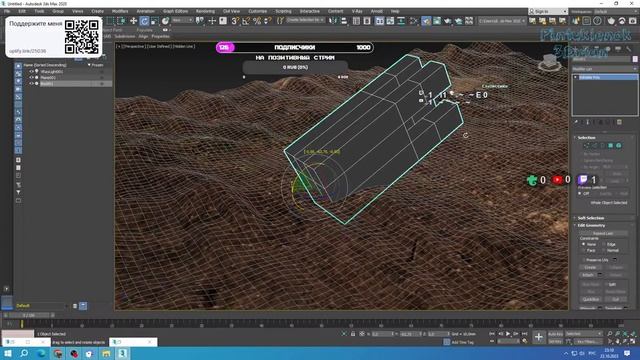This screenshot has width=640, height=360.
Task: Click the Auto Key button
Action: [x=555, y=334]
